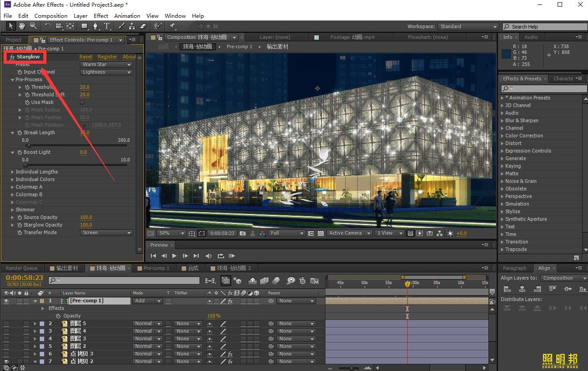
Task: Click the Boost Light slider track
Action: coord(76,165)
